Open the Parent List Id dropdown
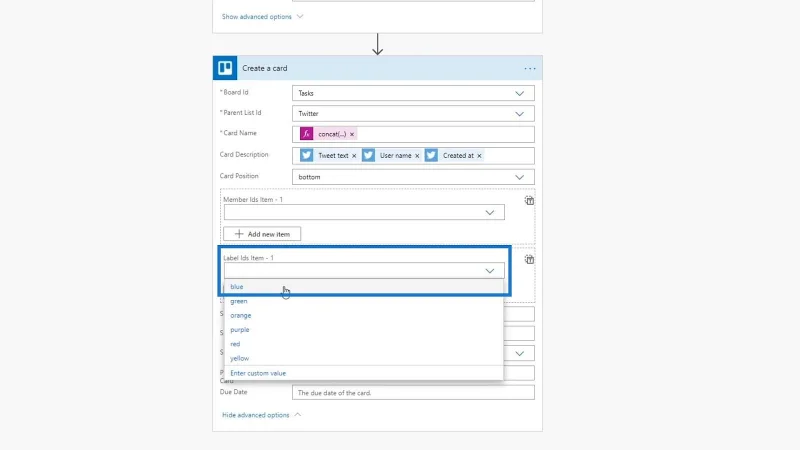 point(519,114)
